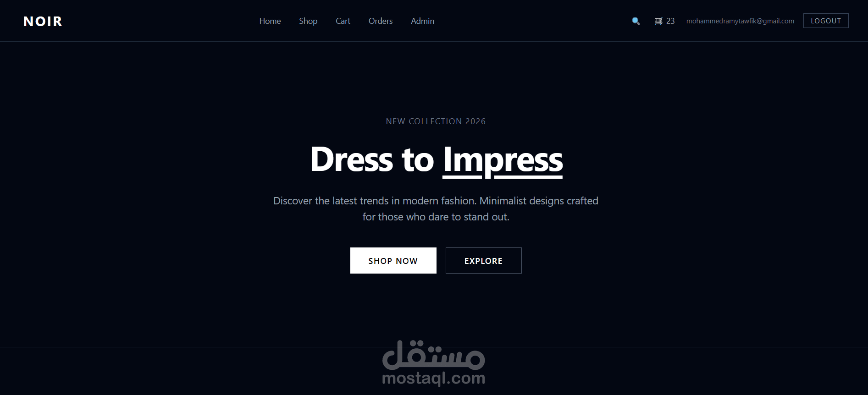The height and width of the screenshot is (395, 868).
Task: Open the Shop navigation link
Action: point(308,21)
